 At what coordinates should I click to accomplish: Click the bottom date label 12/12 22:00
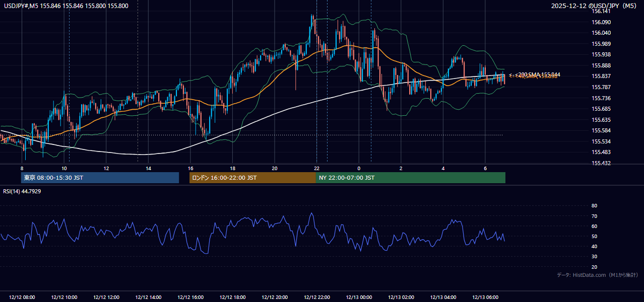click(317, 297)
